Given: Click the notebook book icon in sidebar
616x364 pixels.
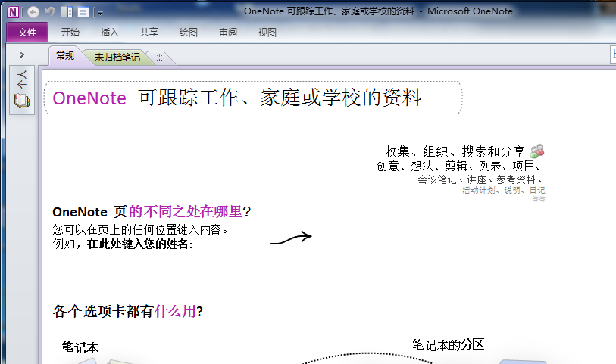Looking at the screenshot, I should click(x=22, y=100).
